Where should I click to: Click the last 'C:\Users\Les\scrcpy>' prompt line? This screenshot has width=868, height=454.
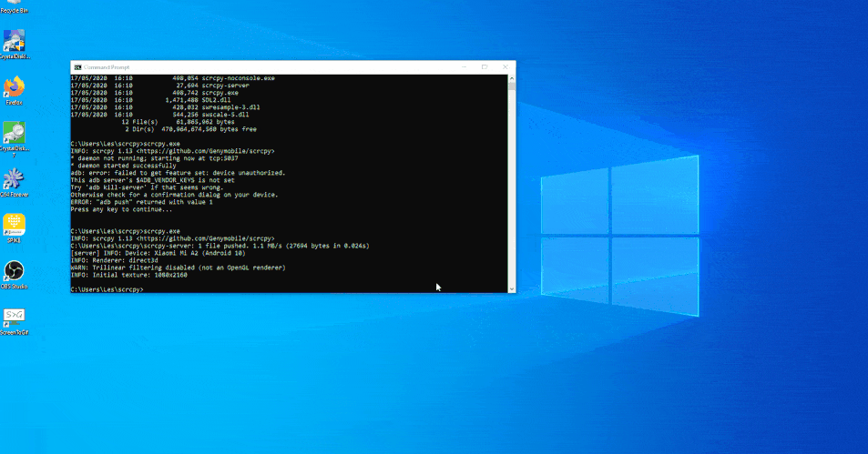[x=107, y=289]
